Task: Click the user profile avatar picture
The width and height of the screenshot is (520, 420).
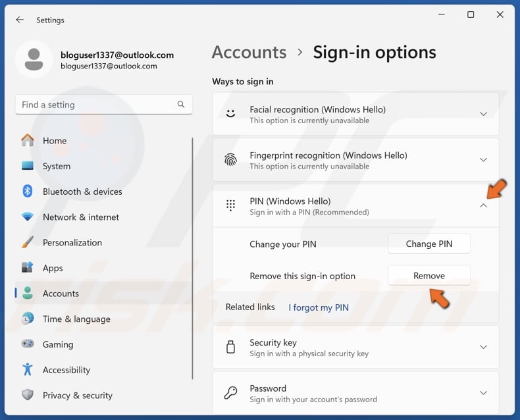Action: pyautogui.click(x=34, y=59)
